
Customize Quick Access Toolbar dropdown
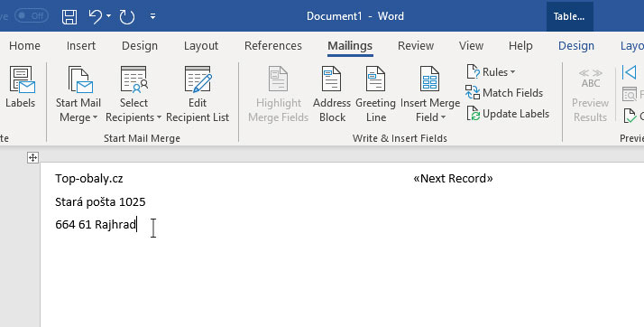click(x=152, y=16)
